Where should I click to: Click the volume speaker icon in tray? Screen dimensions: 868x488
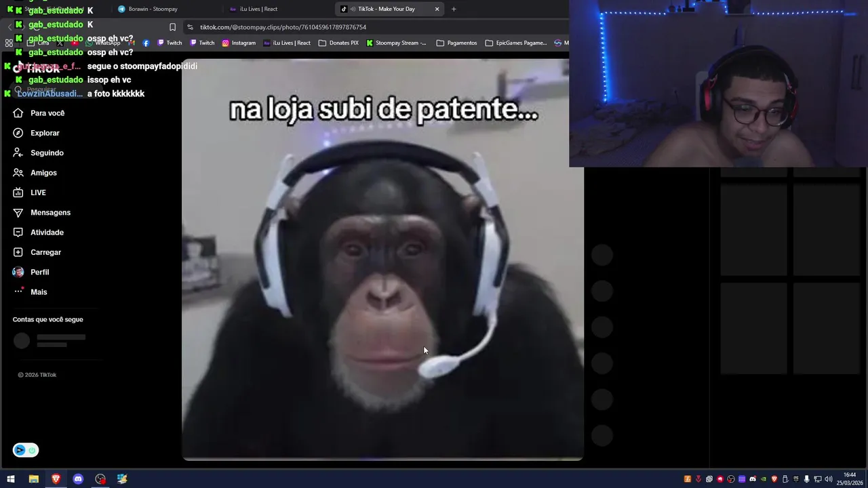[x=829, y=479]
